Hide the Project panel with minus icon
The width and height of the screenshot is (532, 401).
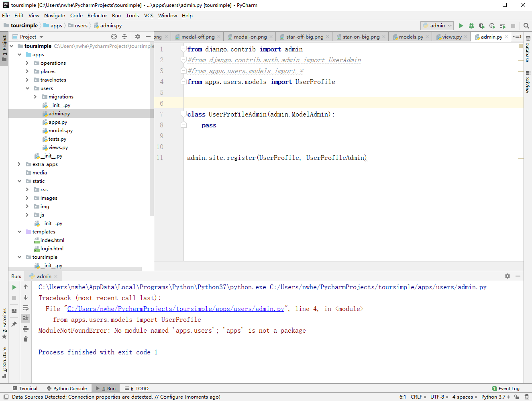(x=148, y=37)
